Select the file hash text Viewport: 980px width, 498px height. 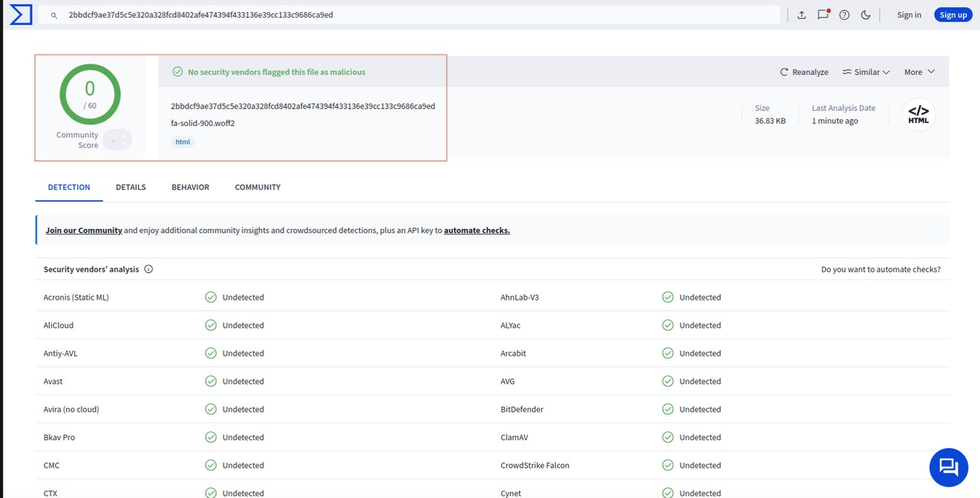tap(303, 106)
